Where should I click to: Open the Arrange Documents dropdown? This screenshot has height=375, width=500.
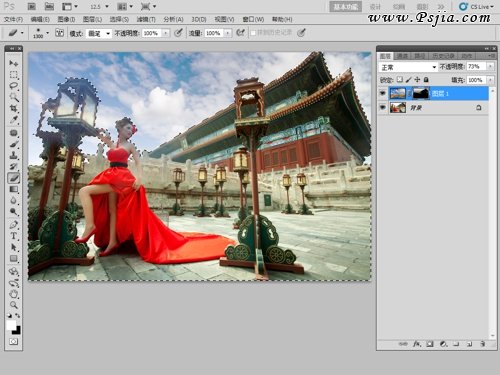125,6
